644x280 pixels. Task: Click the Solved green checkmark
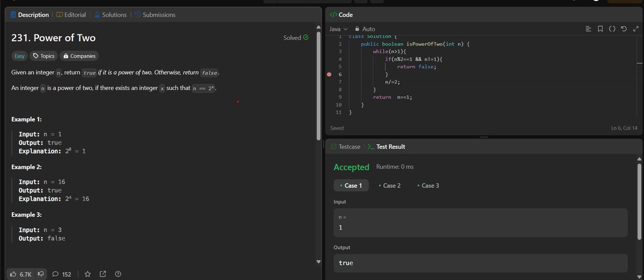[x=306, y=38]
